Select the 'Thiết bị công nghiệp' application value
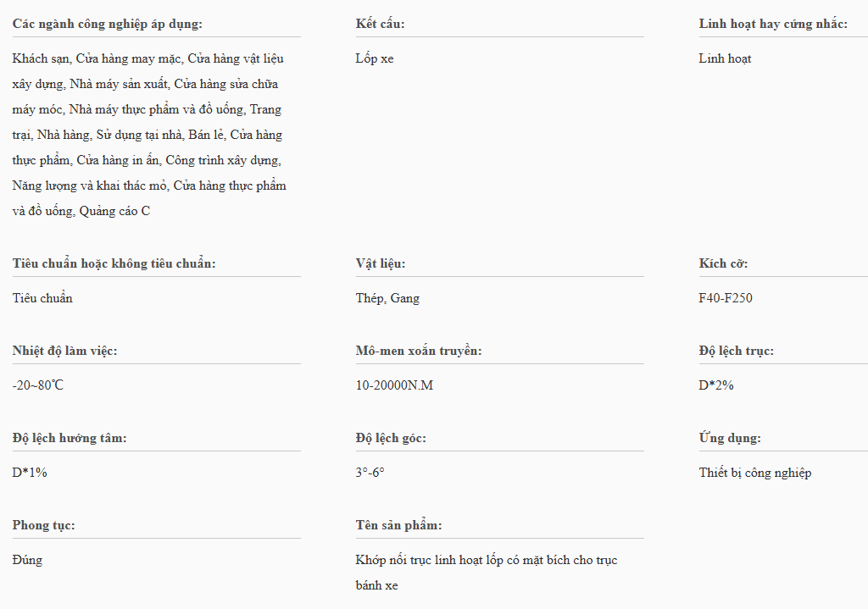 click(754, 473)
